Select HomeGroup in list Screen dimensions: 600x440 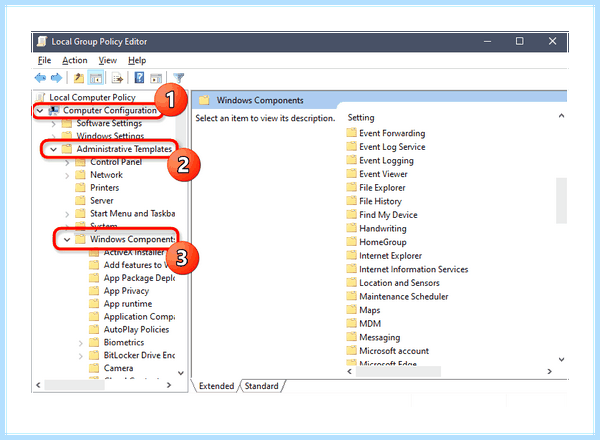[383, 242]
